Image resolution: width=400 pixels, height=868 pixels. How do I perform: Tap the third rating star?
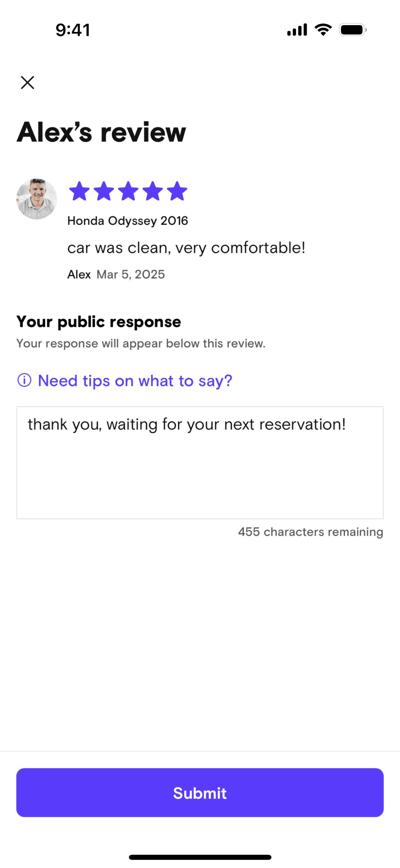[129, 191]
